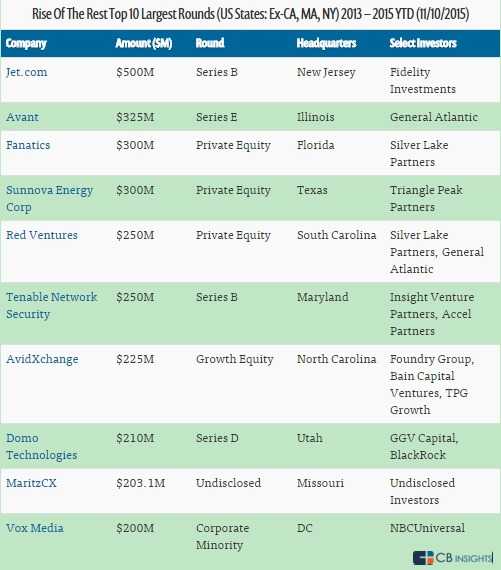Click the Select Investors column header
This screenshot has width=501, height=570.
(x=423, y=43)
